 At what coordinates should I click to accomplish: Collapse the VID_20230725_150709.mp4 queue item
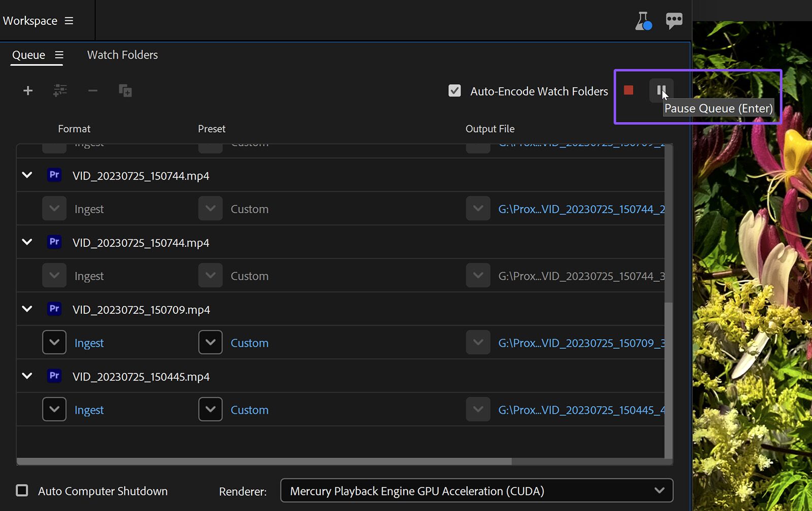[x=27, y=309]
